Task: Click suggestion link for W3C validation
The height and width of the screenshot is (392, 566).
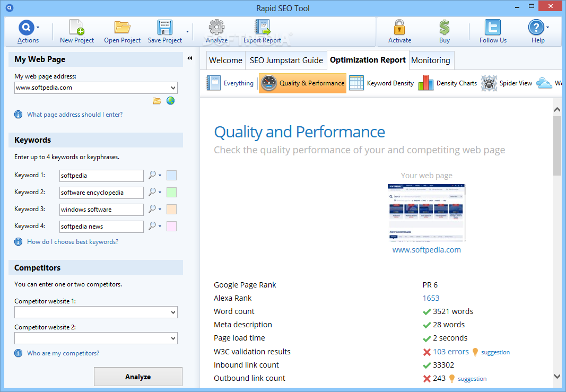Action: pos(495,352)
